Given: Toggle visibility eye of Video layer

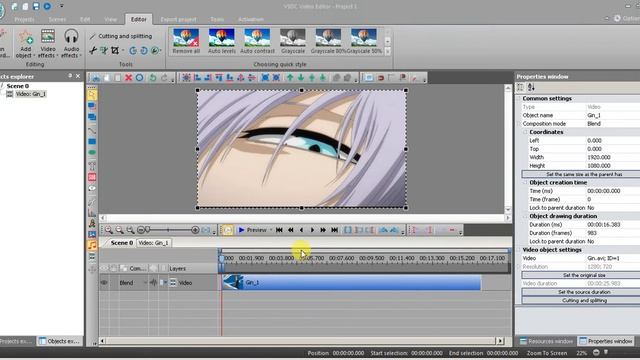Looking at the screenshot, I should (104, 282).
